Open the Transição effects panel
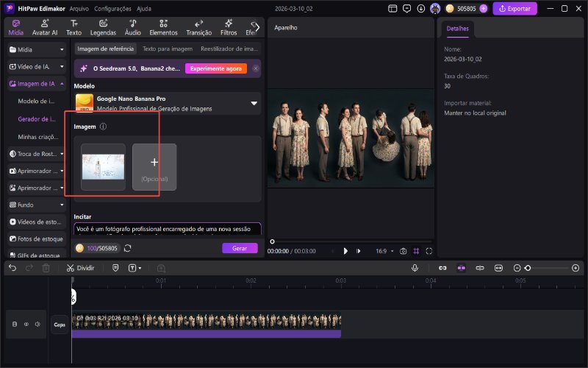588x368 pixels. point(198,27)
